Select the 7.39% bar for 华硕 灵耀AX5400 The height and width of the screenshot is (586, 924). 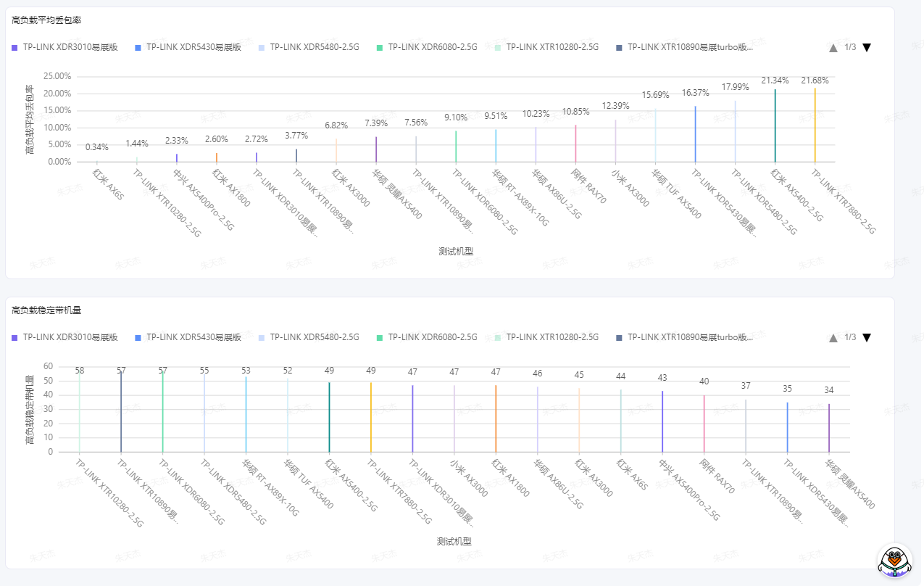pyautogui.click(x=376, y=149)
